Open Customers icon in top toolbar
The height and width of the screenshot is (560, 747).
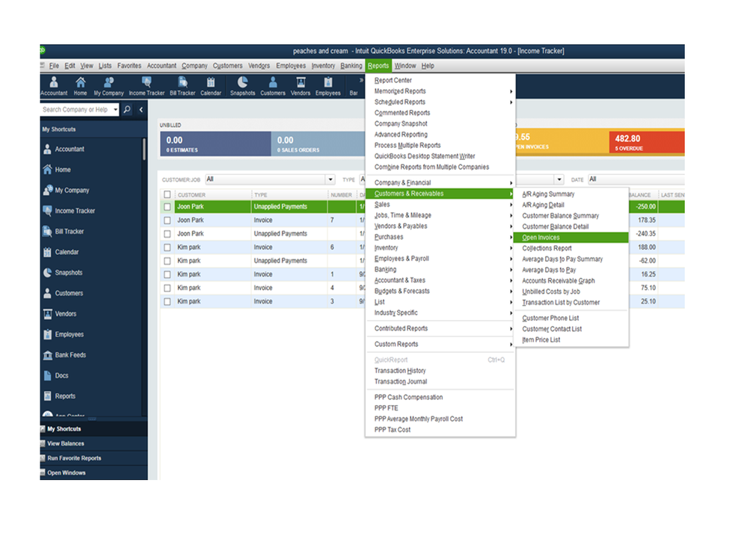(272, 86)
